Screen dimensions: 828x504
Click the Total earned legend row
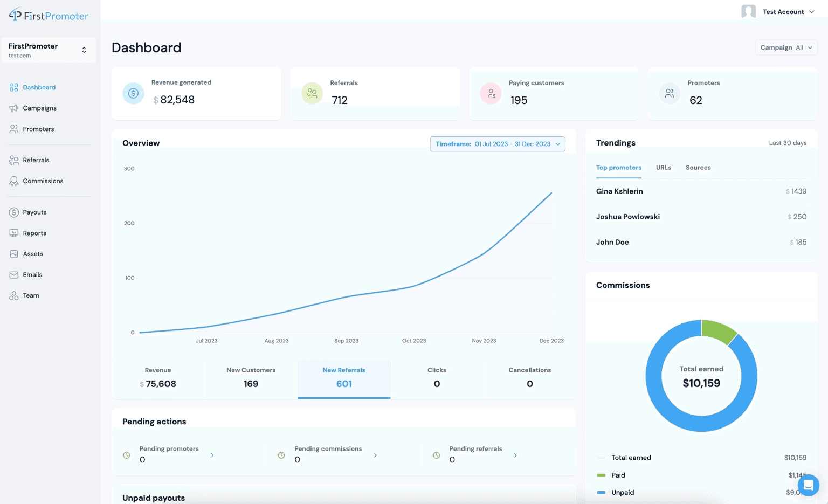(x=702, y=458)
